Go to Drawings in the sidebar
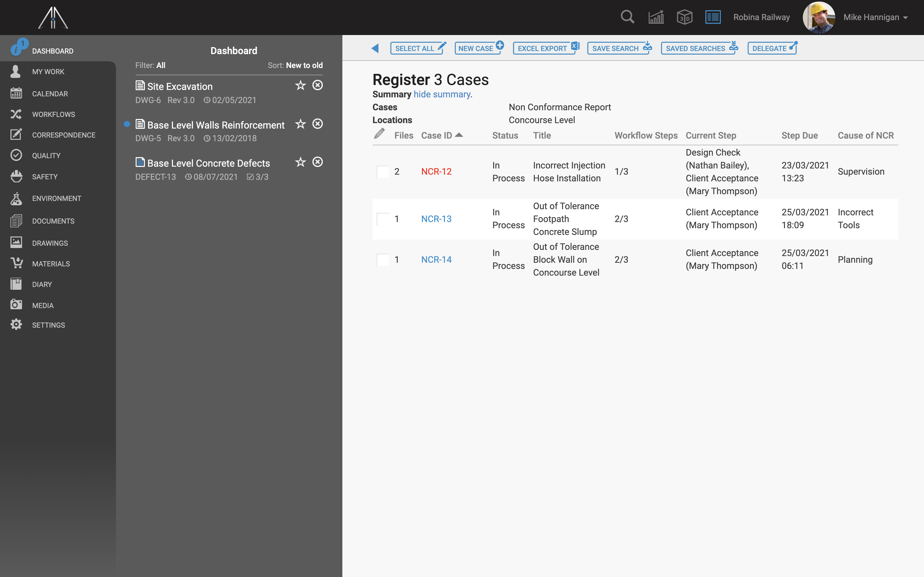924x577 pixels. click(50, 243)
